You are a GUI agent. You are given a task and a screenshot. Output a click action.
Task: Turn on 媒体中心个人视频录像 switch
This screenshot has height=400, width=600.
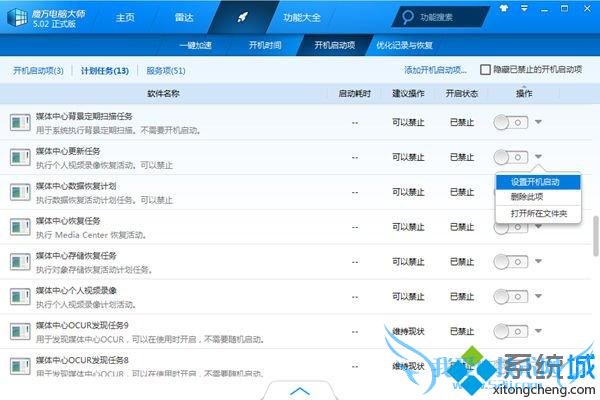[x=510, y=297]
